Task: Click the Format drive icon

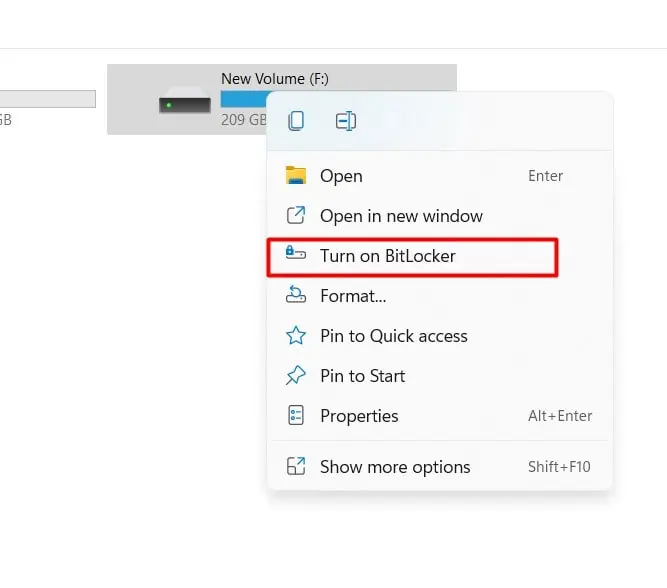Action: tap(296, 295)
